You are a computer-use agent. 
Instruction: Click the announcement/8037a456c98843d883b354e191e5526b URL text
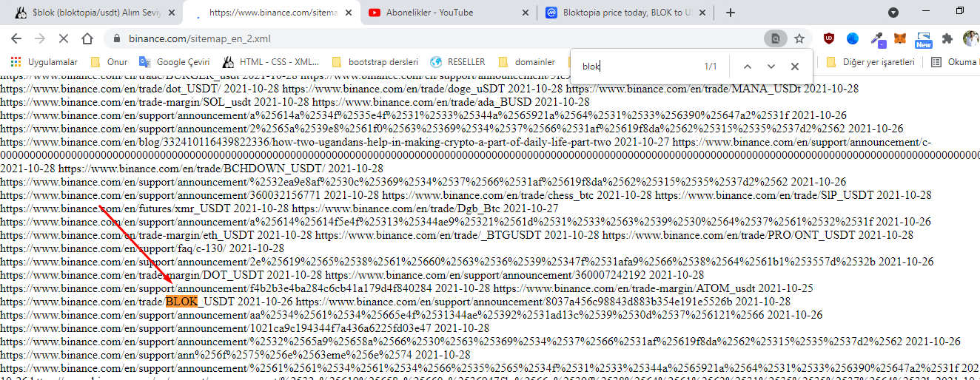[x=513, y=302]
